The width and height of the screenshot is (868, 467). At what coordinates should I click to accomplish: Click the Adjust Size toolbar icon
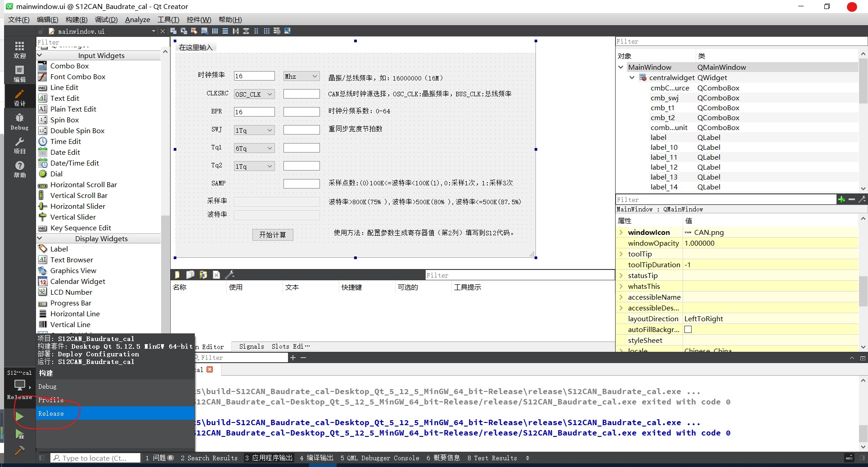288,31
